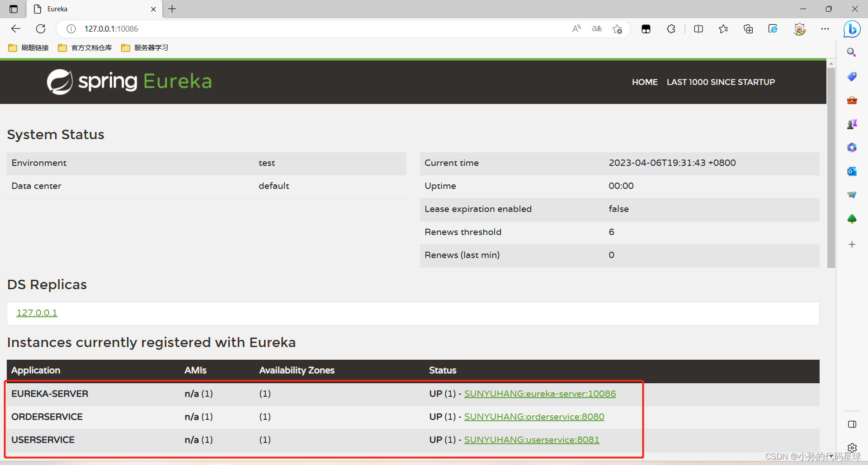Open LAST 1000 SINCE STARTUP page

[721, 82]
